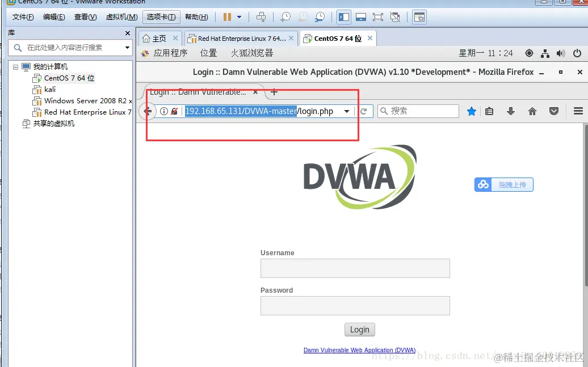Close the CentOS 7 64 位 tab
This screenshot has width=588, height=367.
[370, 38]
